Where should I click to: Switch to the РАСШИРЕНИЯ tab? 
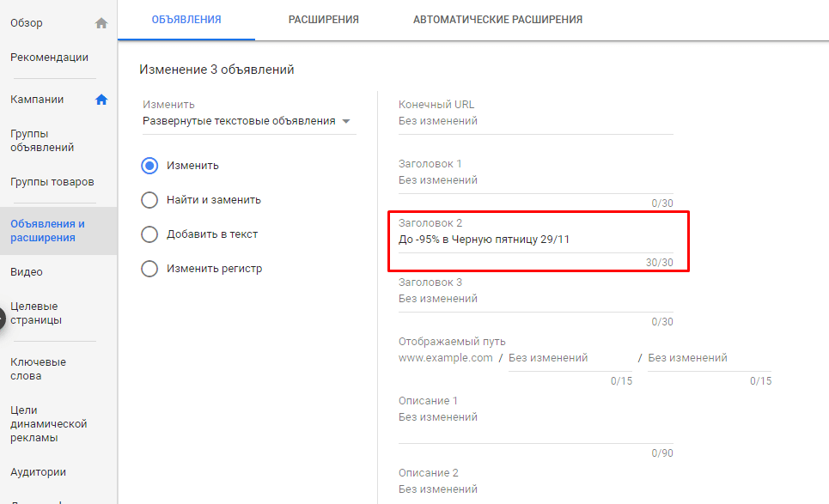tap(323, 19)
